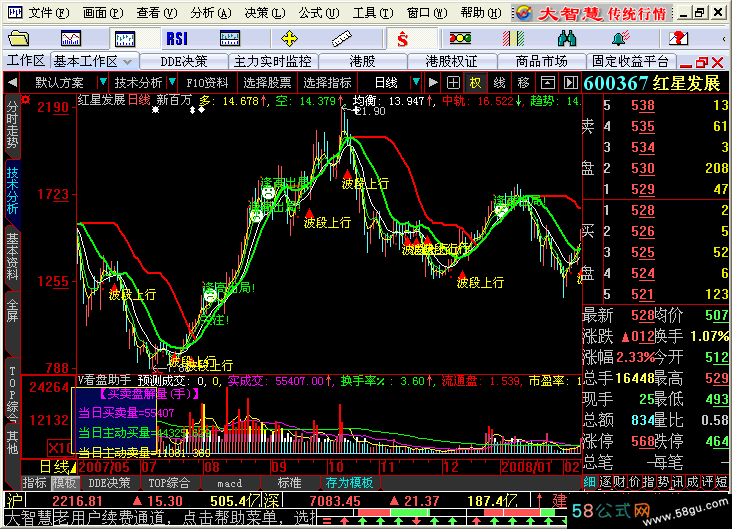The image size is (732, 529).
Task: Click the crosshair plus-box icon
Action: [453, 83]
